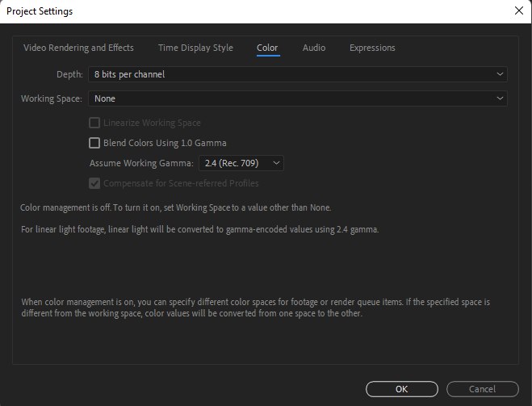Enable Blend Colors Using 1.0 Gamma checkbox
The image size is (532, 406).
[x=94, y=143]
